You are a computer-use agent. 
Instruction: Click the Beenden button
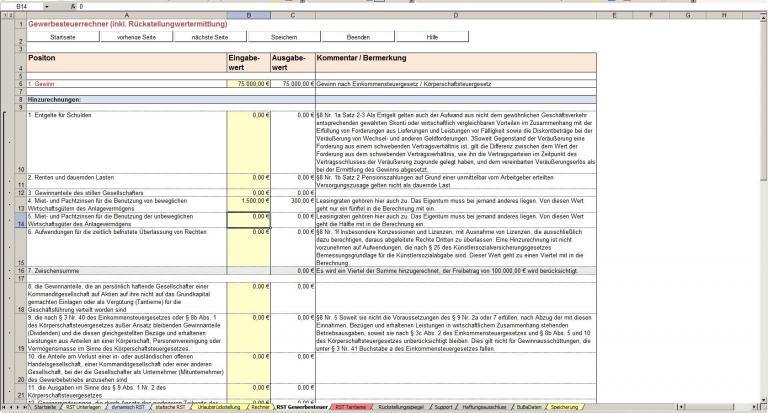pos(358,37)
